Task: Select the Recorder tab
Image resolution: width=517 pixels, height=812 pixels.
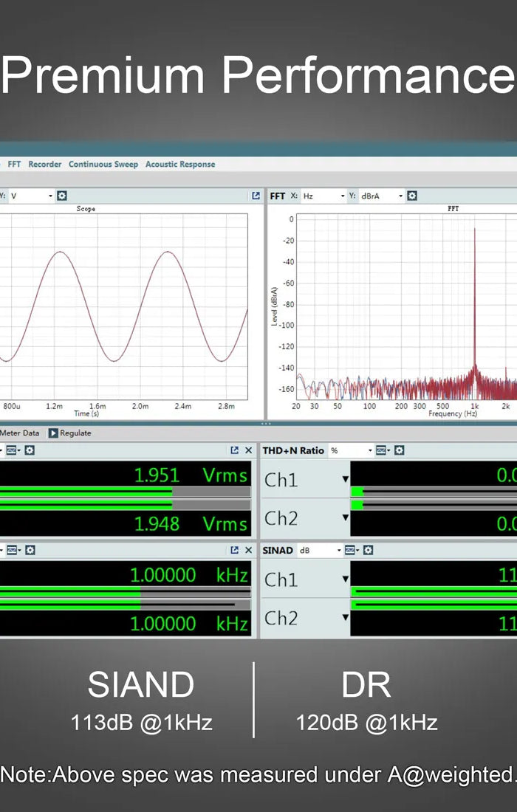Action: (44, 164)
